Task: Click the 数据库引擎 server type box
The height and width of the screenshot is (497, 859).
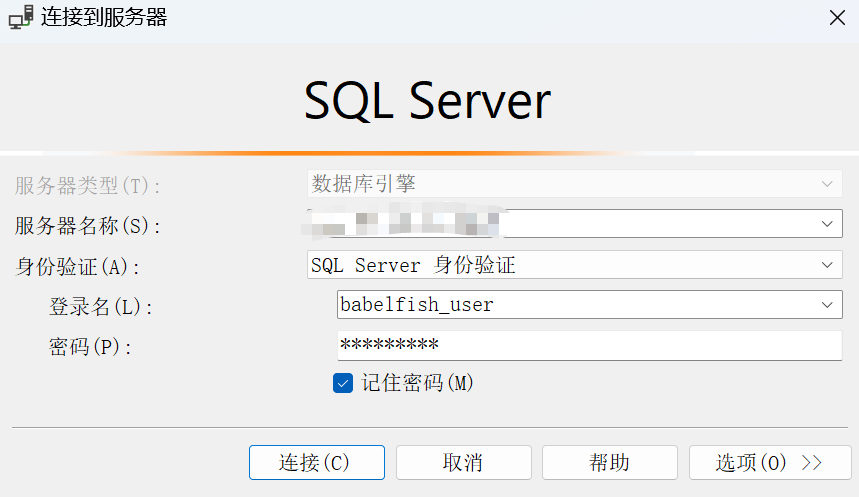Action: [x=560, y=184]
